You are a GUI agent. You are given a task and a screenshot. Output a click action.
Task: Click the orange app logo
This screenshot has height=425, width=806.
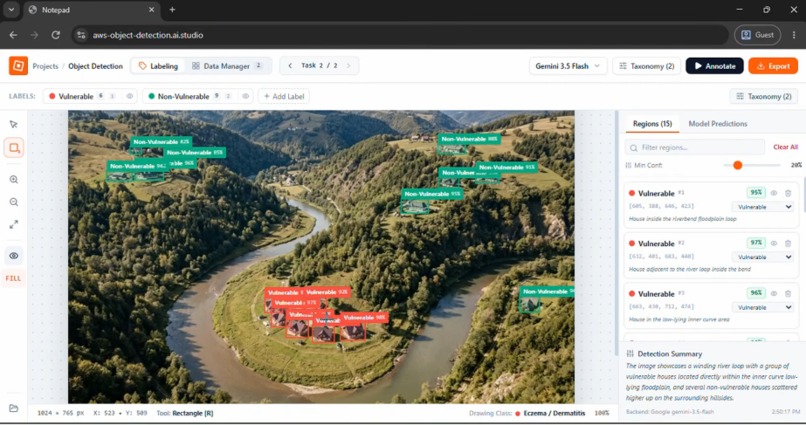[19, 66]
